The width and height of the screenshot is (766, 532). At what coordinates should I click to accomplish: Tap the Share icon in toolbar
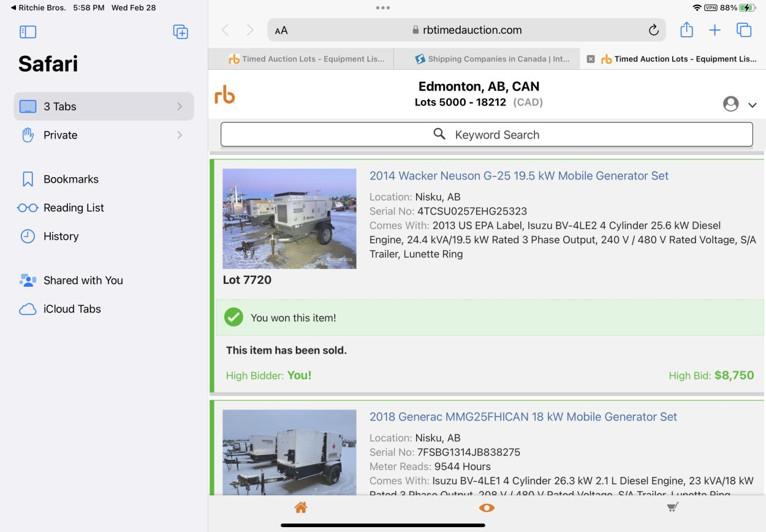[x=686, y=30]
